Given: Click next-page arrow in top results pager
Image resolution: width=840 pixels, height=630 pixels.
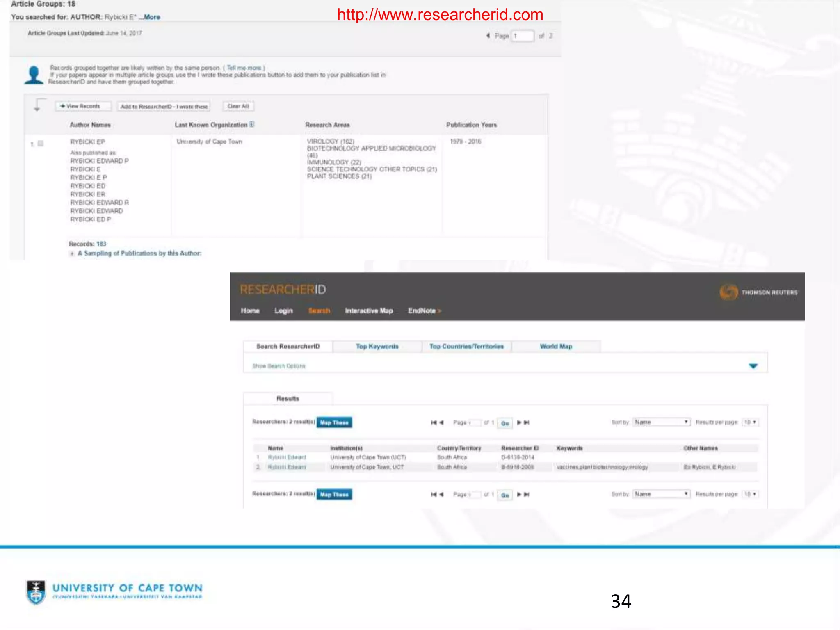Looking at the screenshot, I should coord(519,422).
